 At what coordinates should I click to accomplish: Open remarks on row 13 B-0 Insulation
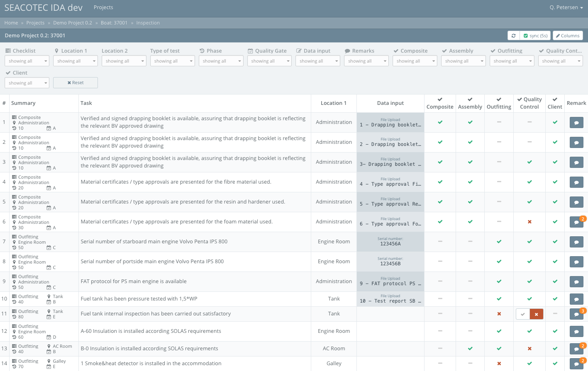(x=576, y=349)
